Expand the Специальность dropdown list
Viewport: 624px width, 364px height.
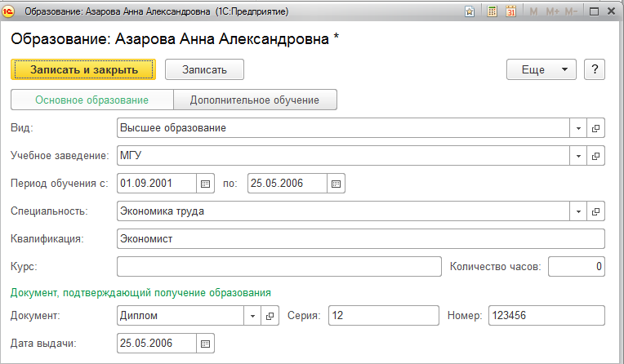pyautogui.click(x=578, y=212)
